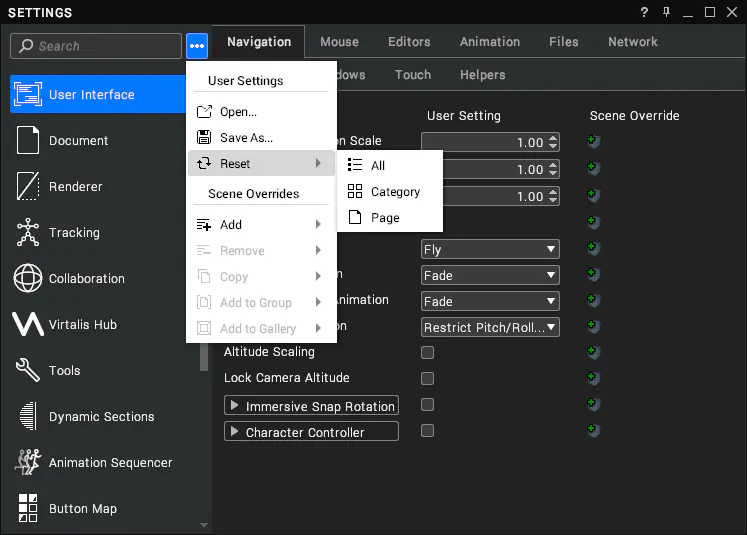Open the Fly mode dropdown
Screen dimensions: 747x535
tap(490, 249)
